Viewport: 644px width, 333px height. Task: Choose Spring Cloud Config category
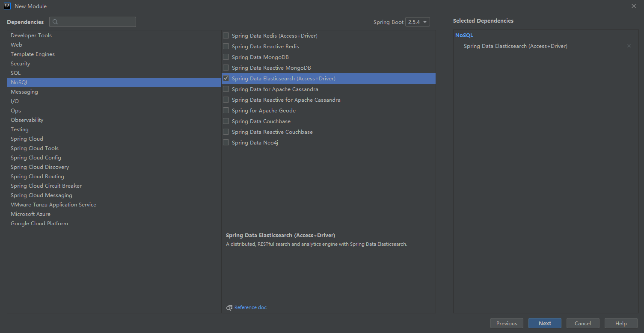pos(114,157)
